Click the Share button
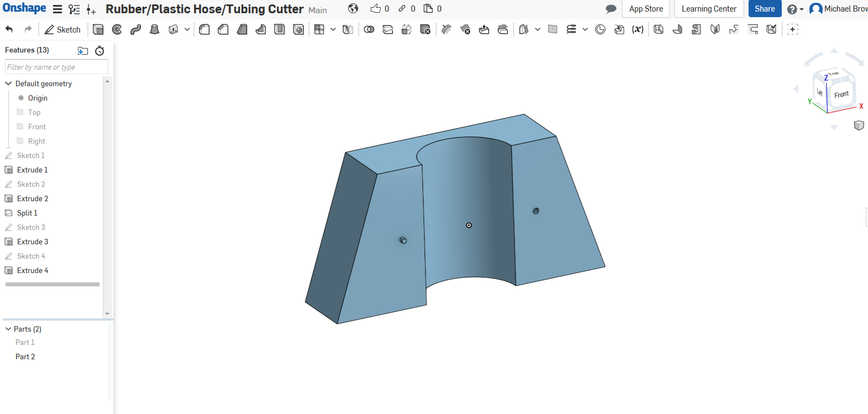 (765, 9)
